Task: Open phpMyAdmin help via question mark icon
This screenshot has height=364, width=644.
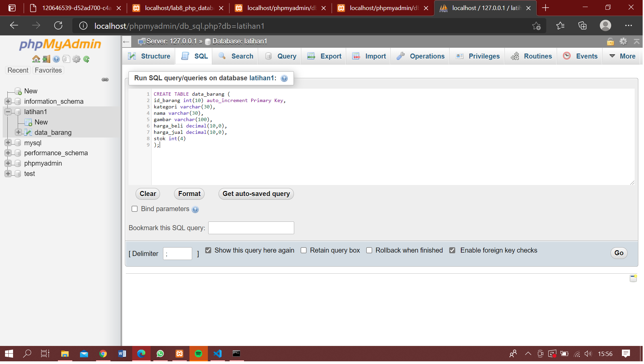Action: pos(56,59)
